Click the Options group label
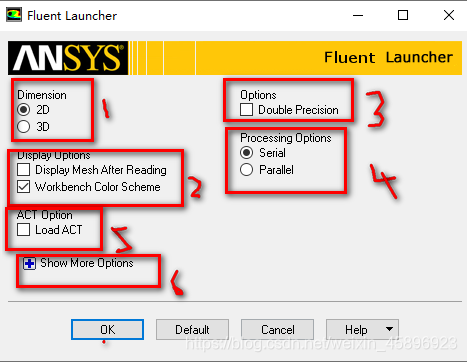The height and width of the screenshot is (362, 467). [x=258, y=95]
